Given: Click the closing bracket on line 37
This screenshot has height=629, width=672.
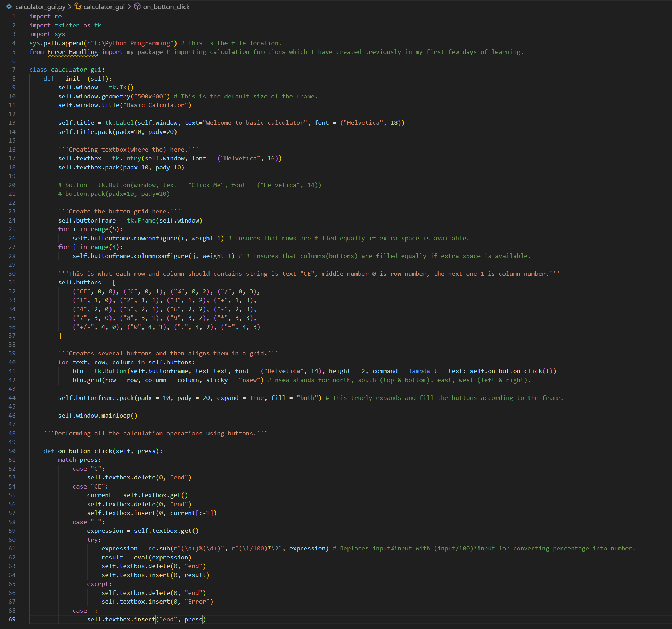Looking at the screenshot, I should (60, 336).
